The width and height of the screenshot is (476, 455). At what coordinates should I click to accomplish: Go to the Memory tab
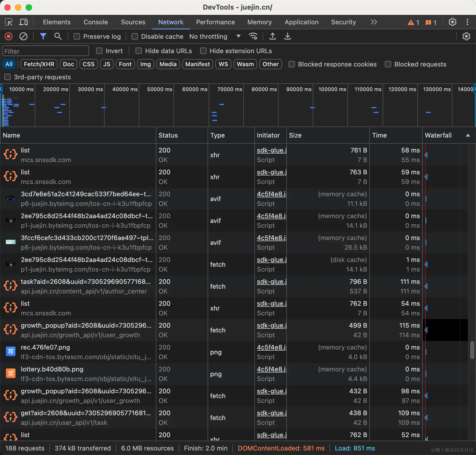pos(260,22)
